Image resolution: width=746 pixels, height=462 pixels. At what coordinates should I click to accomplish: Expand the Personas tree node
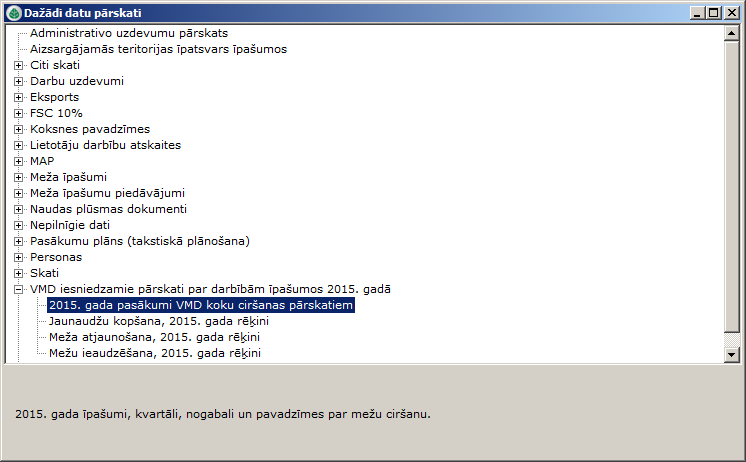(18, 257)
